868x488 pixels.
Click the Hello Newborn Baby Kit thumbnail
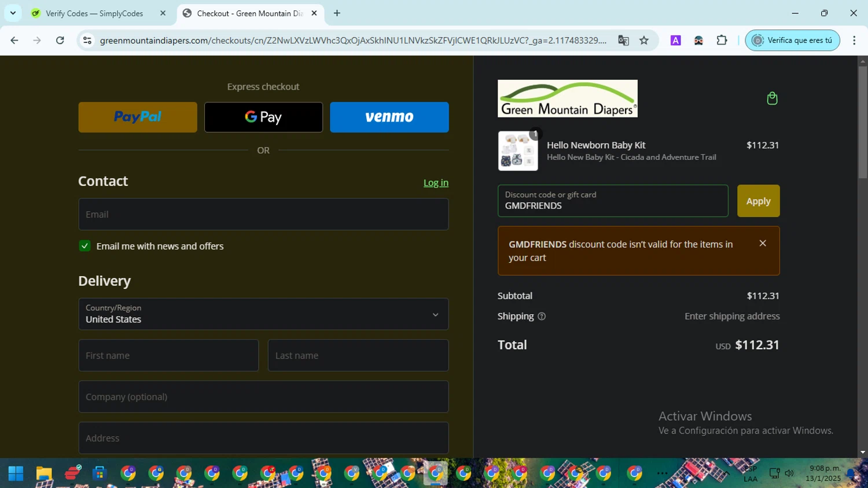tap(518, 151)
